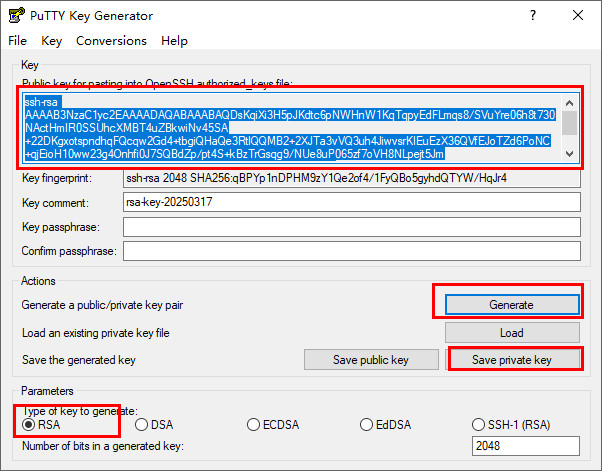Click the Key comment field
The height and width of the screenshot is (471, 602).
click(x=352, y=202)
